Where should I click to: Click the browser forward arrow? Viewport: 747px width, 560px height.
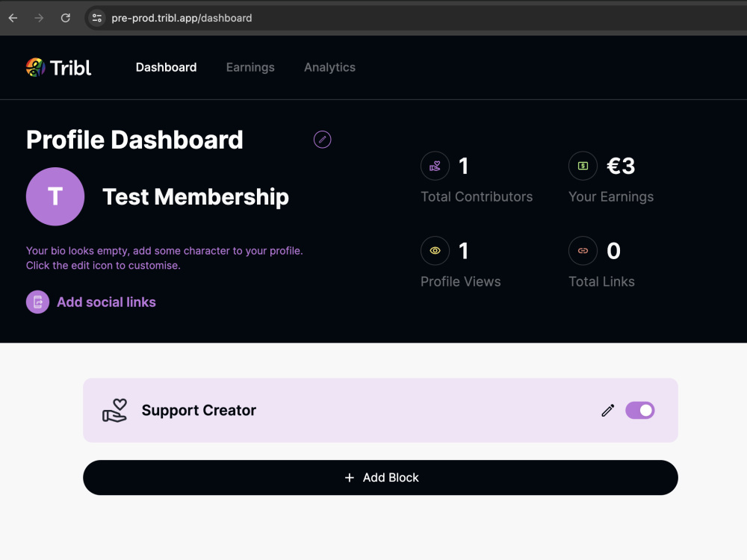39,18
